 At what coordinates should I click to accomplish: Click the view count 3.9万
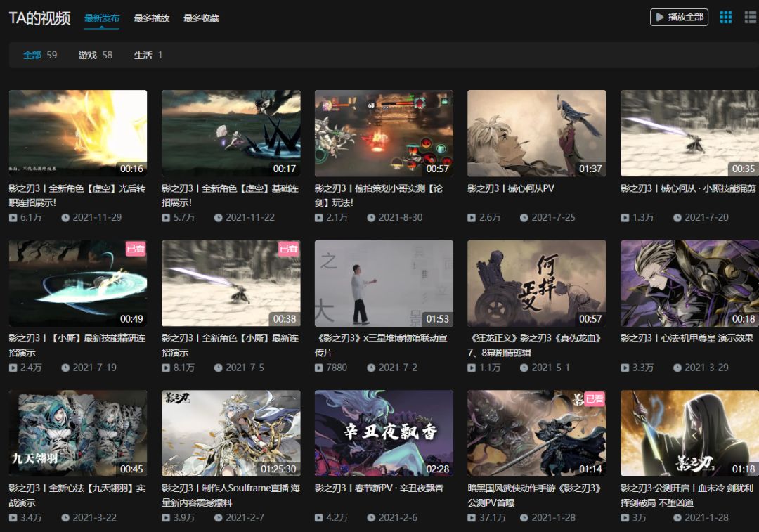tap(184, 518)
